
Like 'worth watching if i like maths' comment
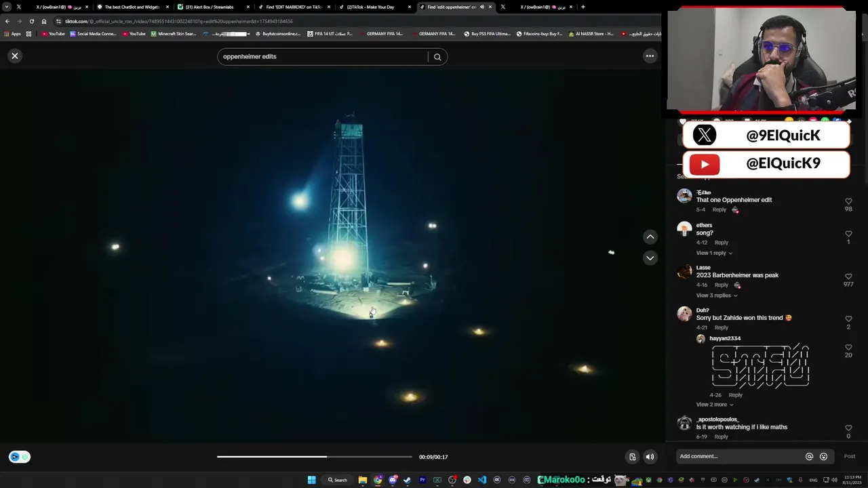click(x=848, y=428)
